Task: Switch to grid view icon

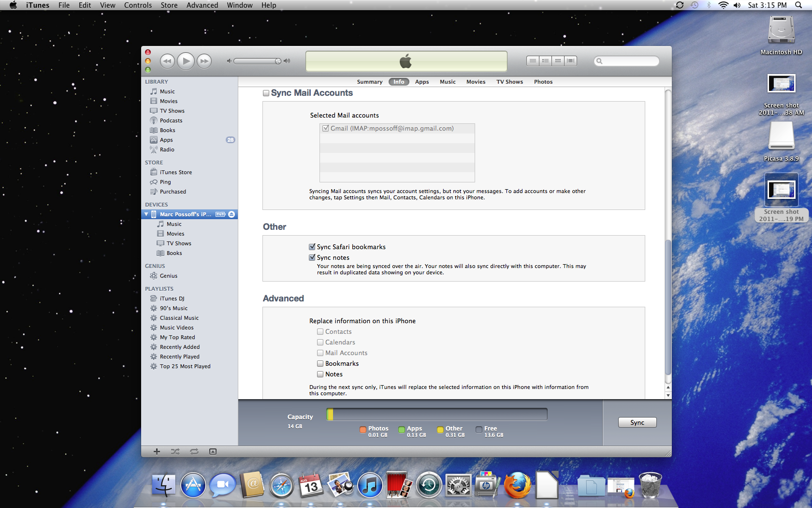Action: (558, 61)
